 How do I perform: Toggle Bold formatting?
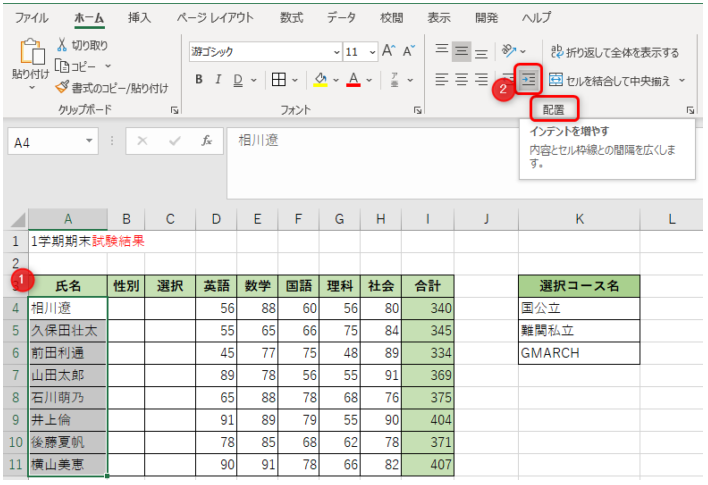199,80
